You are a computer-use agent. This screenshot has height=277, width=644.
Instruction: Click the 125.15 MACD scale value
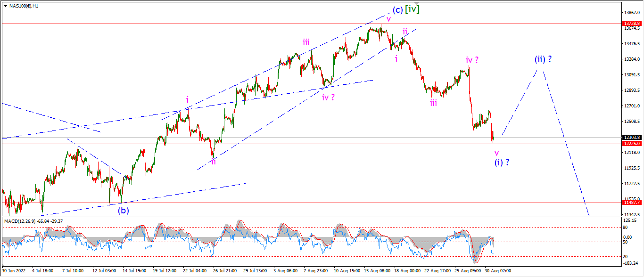(x=630, y=220)
